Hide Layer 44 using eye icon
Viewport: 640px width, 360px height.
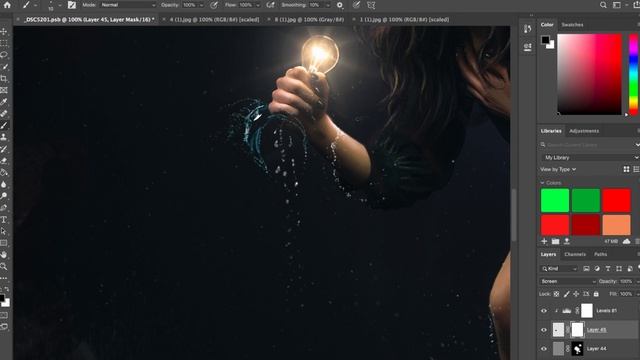click(544, 349)
